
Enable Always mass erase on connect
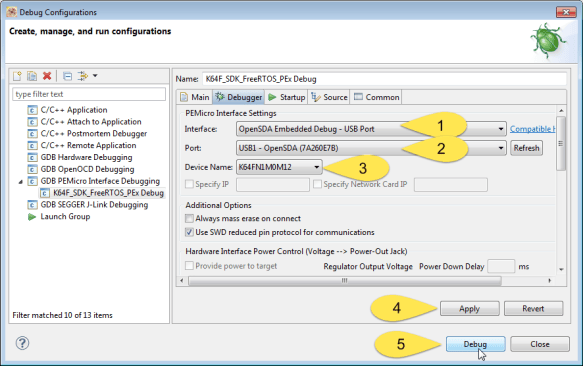click(x=189, y=218)
